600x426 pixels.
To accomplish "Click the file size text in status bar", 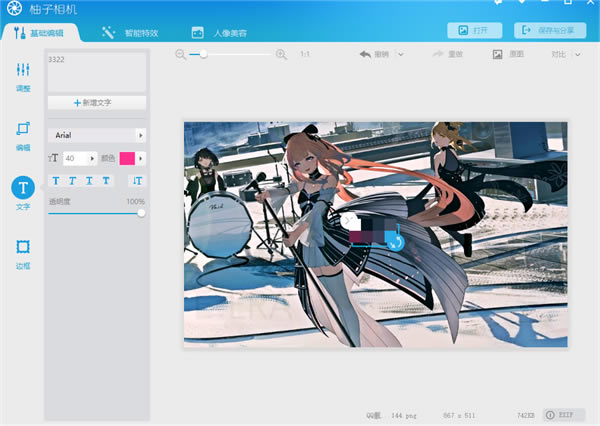I will coord(526,415).
